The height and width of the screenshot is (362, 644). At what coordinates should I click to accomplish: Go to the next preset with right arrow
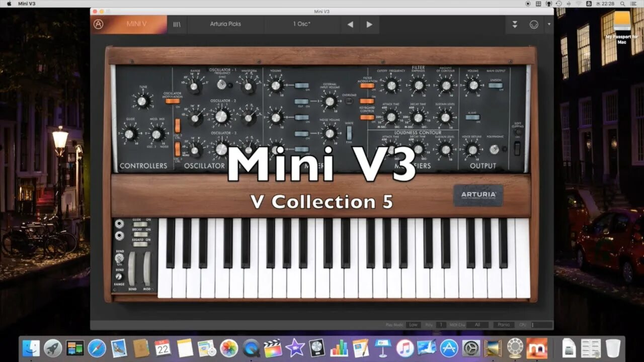point(369,24)
